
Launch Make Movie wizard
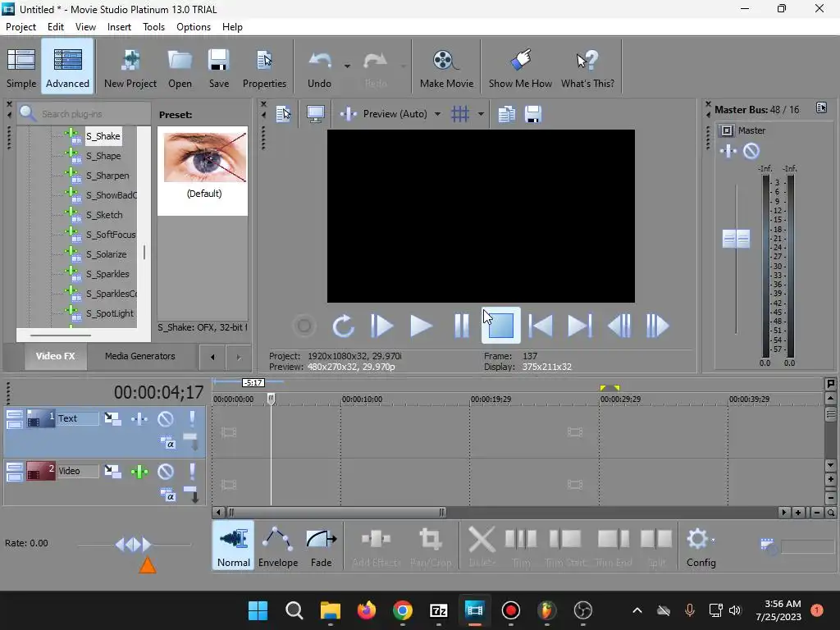pyautogui.click(x=446, y=68)
